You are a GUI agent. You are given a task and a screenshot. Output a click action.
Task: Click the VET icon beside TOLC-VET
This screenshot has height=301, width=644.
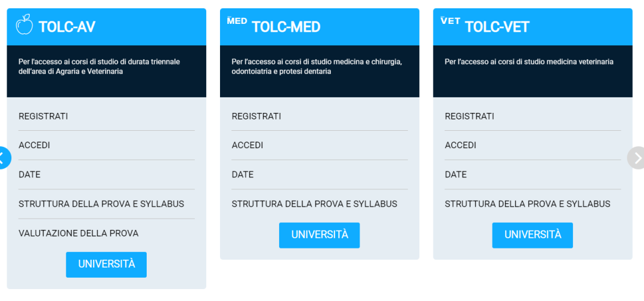click(450, 21)
